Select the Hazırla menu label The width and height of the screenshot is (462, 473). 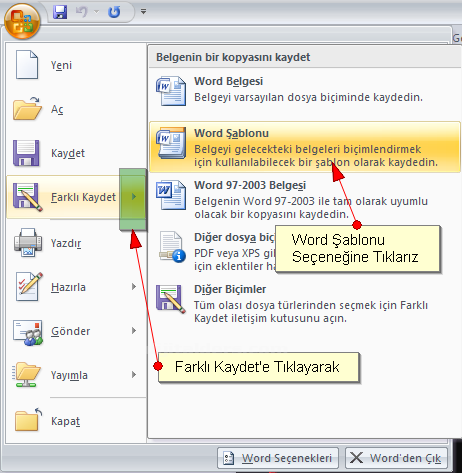(x=68, y=287)
